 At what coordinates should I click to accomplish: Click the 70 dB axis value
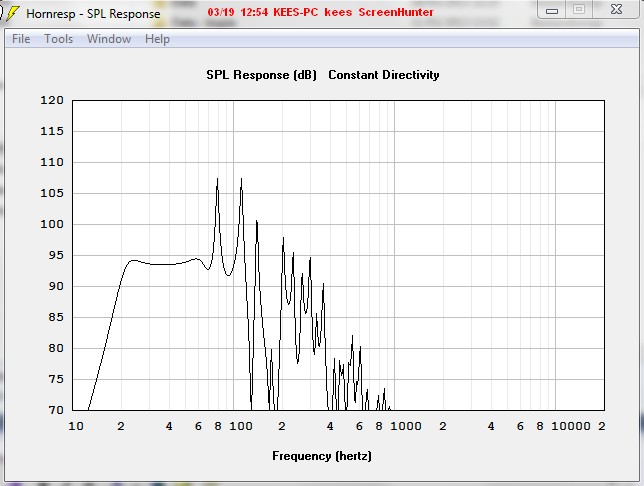[56, 410]
